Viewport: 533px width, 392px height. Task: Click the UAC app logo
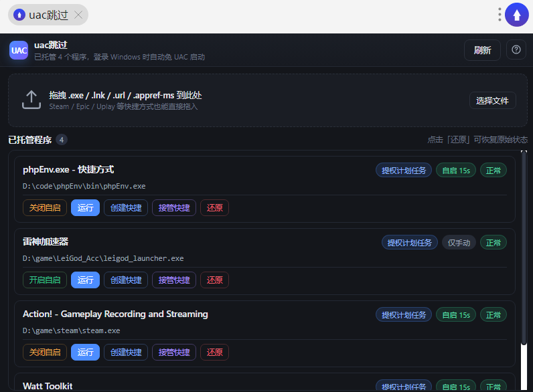click(19, 50)
